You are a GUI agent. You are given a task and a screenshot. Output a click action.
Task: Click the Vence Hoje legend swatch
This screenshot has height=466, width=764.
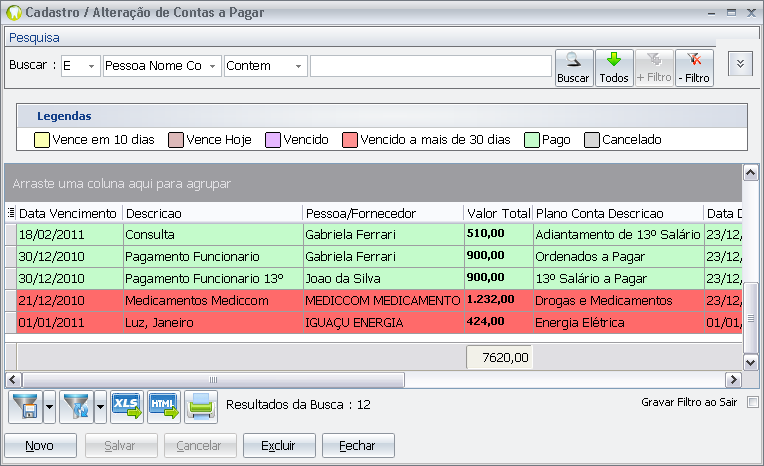click(175, 140)
